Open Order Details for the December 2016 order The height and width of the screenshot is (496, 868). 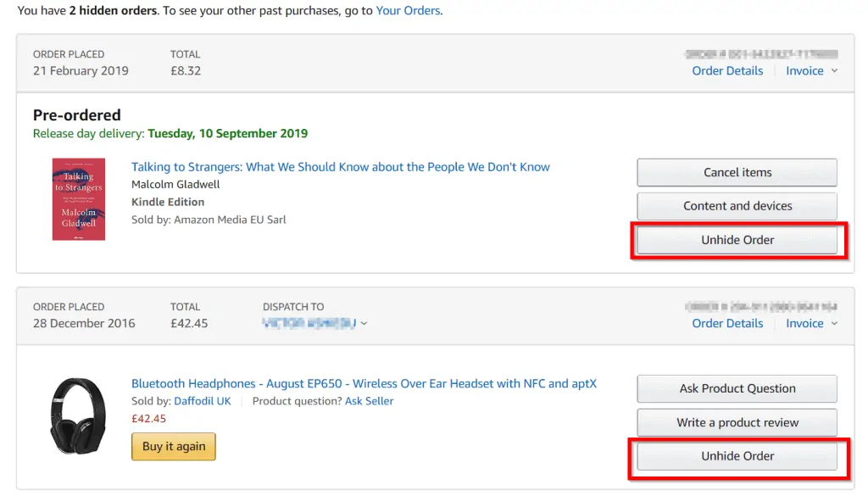[x=727, y=323]
